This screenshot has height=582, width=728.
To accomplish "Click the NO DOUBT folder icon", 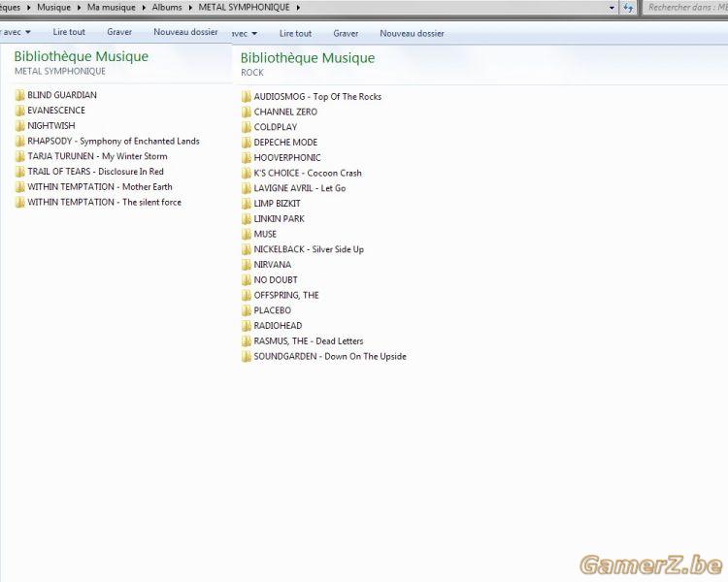I will 247,280.
